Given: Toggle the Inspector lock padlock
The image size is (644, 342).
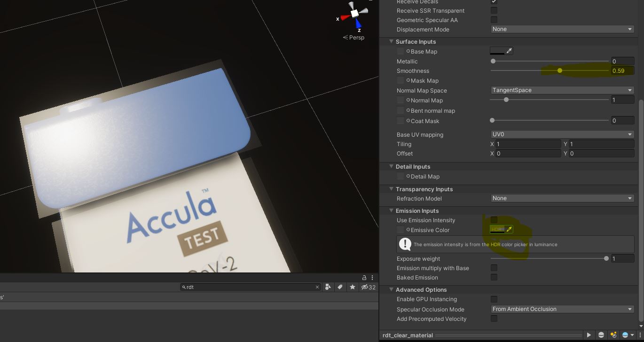Looking at the screenshot, I should pos(364,278).
